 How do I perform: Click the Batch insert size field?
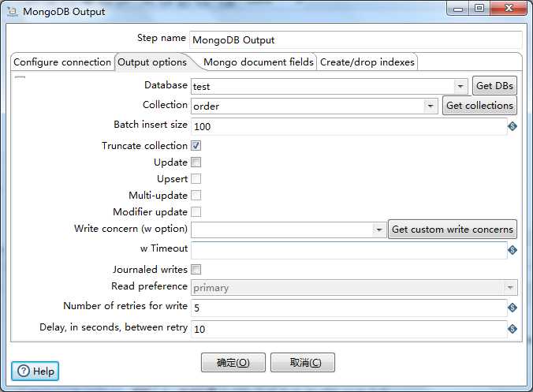tap(348, 126)
